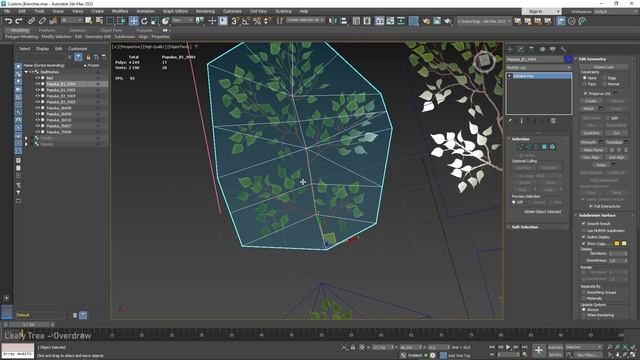Image resolution: width=640 pixels, height=360 pixels.
Task: Activate the Select and Scale tool
Action: tap(155, 21)
